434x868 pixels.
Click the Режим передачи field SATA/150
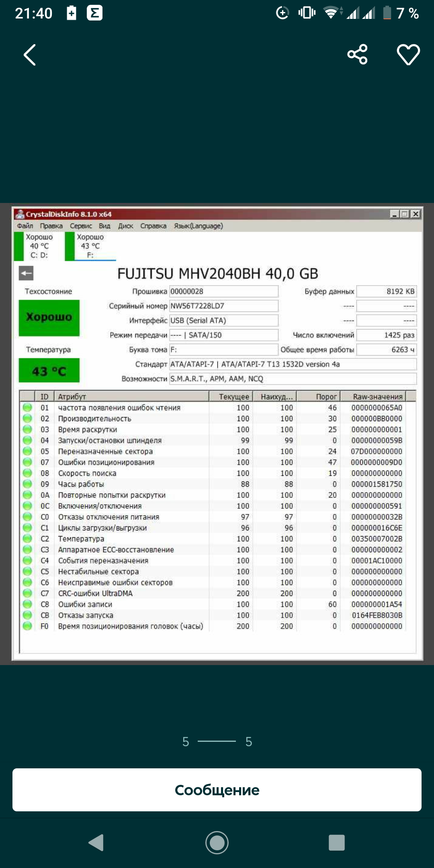click(224, 335)
